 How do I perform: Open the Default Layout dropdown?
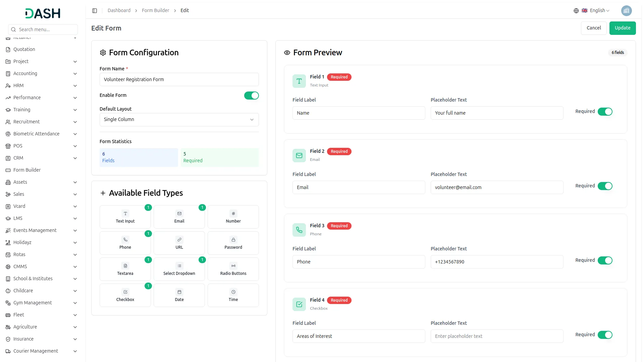(x=179, y=119)
